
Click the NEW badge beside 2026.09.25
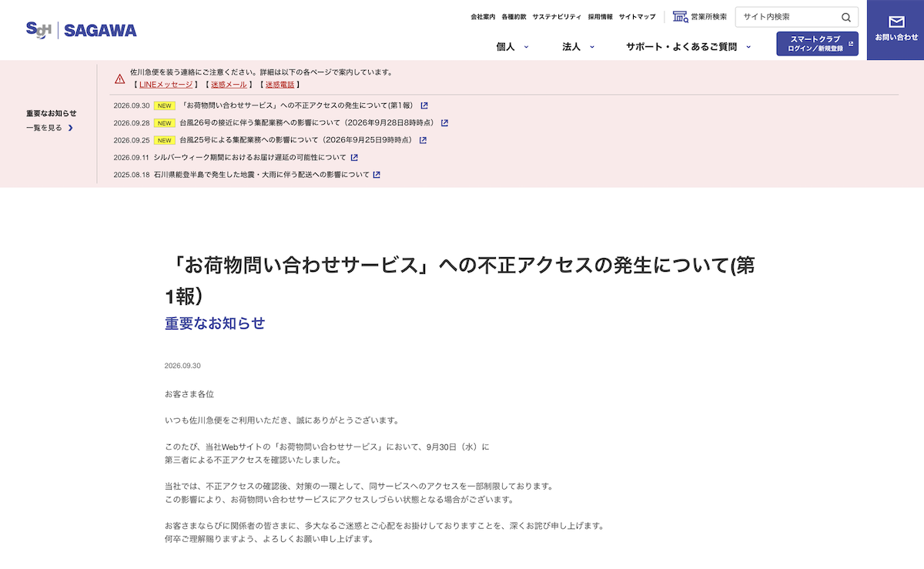point(164,140)
